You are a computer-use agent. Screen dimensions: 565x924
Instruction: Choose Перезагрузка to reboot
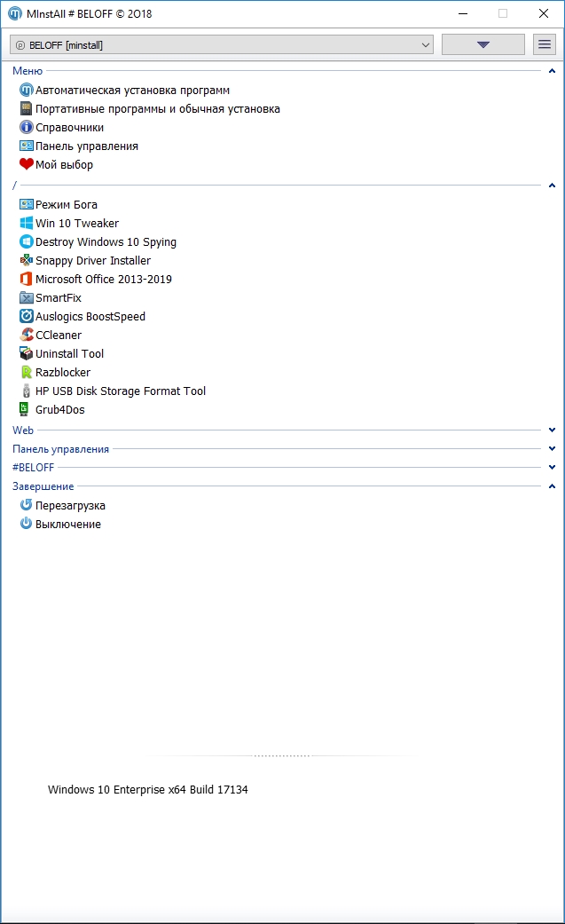tap(70, 506)
